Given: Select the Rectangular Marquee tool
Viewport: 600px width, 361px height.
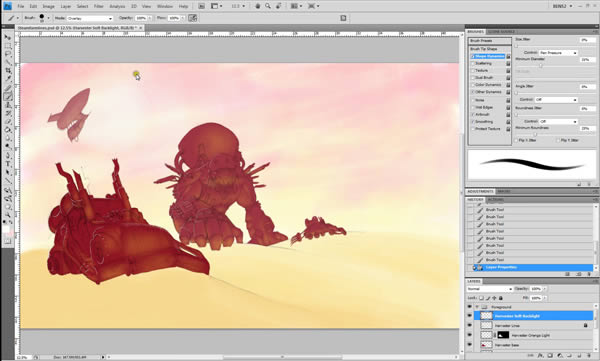Looking at the screenshot, I should [7, 46].
